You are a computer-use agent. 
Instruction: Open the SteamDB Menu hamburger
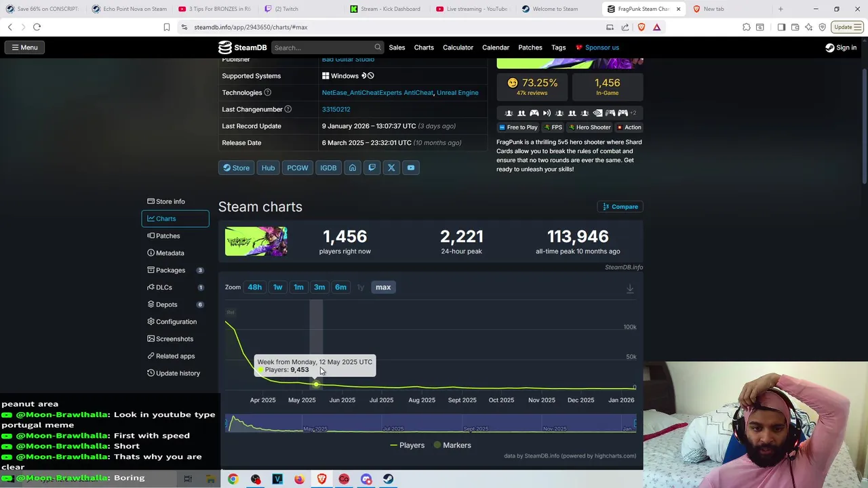[x=24, y=47]
